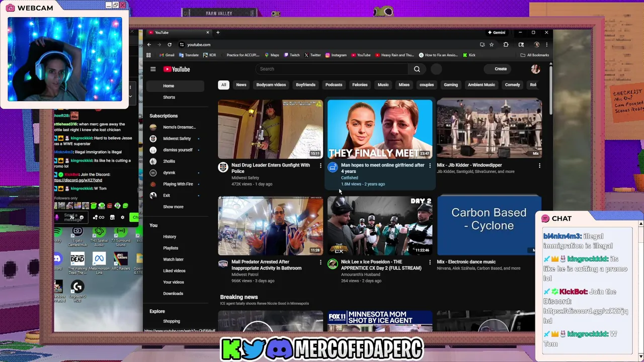The height and width of the screenshot is (362, 644).
Task: Open the Logitech G HUB desktop shortcut
Action: click(x=77, y=292)
